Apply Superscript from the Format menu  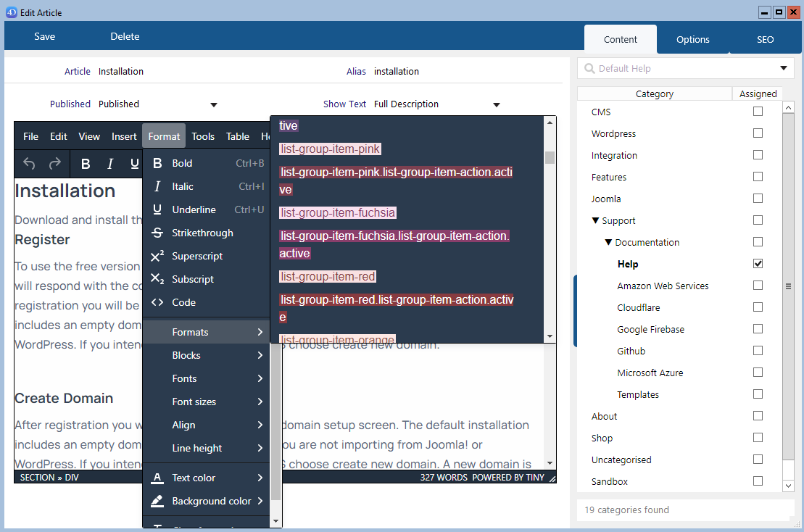(196, 256)
